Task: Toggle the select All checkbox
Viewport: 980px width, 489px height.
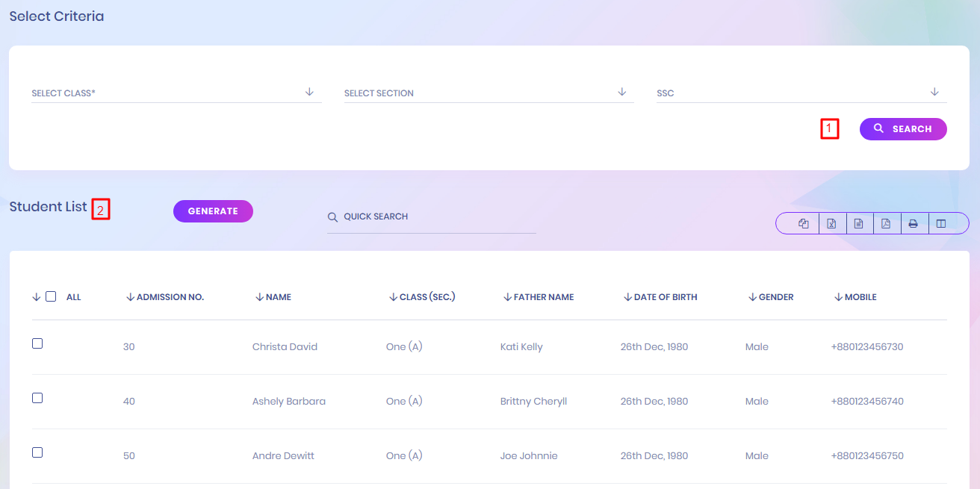Action: tap(51, 296)
